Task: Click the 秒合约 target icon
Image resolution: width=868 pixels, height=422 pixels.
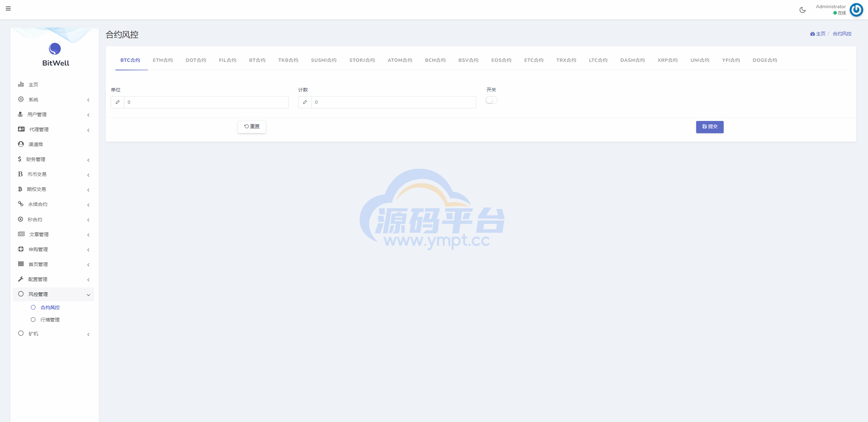Action: click(x=21, y=219)
